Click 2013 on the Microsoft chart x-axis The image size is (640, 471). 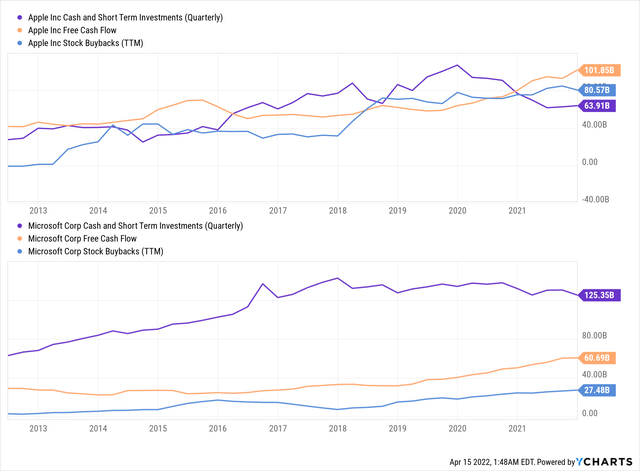pyautogui.click(x=38, y=429)
